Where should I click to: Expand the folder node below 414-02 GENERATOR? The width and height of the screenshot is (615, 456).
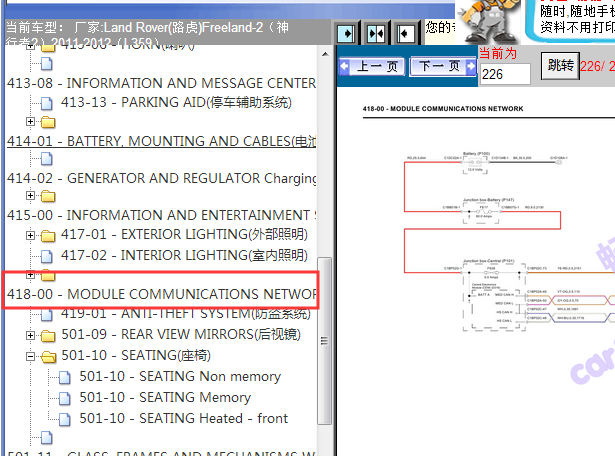point(30,195)
